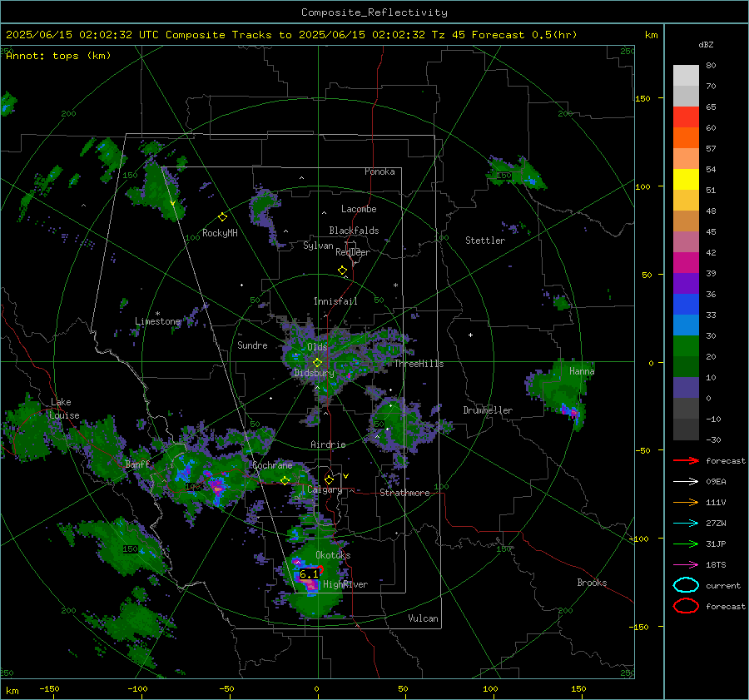Click the red 'forecast' ellipse legend icon

tap(686, 606)
